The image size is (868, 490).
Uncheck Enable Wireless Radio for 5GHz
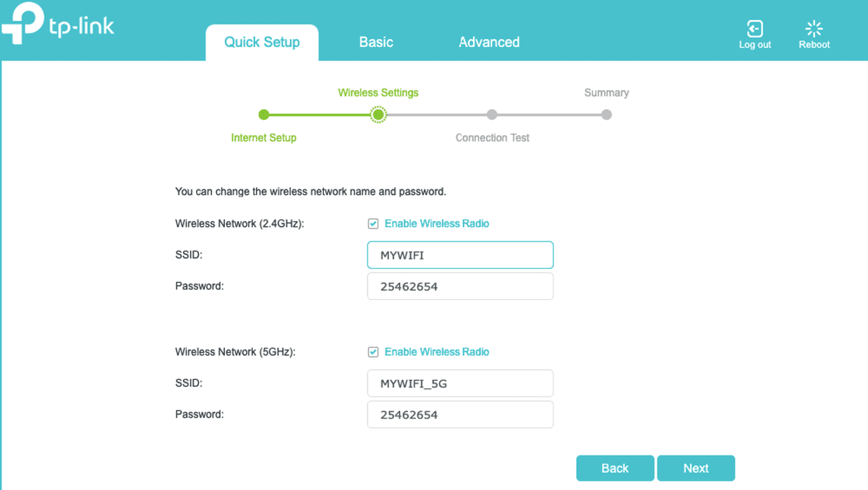pos(373,352)
